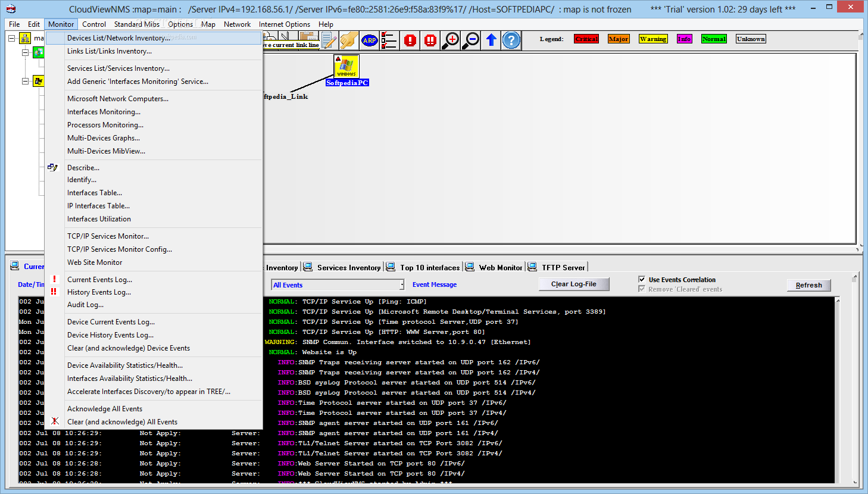Image resolution: width=868 pixels, height=494 pixels.
Task: Toggle Use Events Correlation checkbox
Action: tap(642, 279)
